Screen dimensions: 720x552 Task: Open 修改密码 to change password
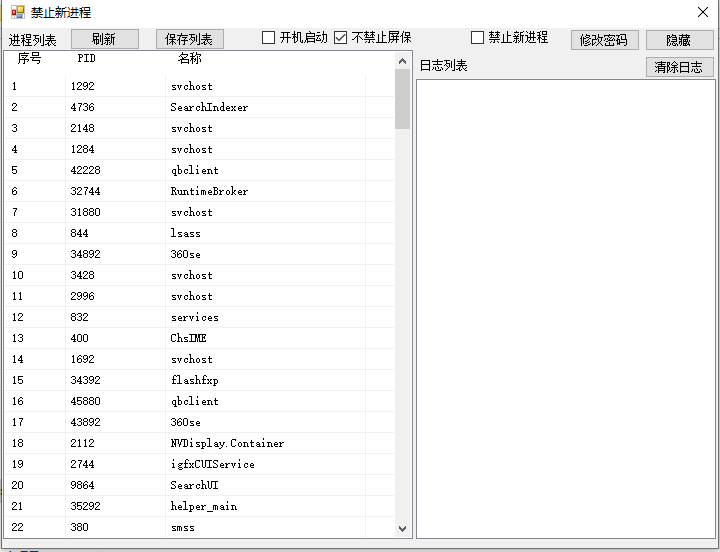pos(605,40)
